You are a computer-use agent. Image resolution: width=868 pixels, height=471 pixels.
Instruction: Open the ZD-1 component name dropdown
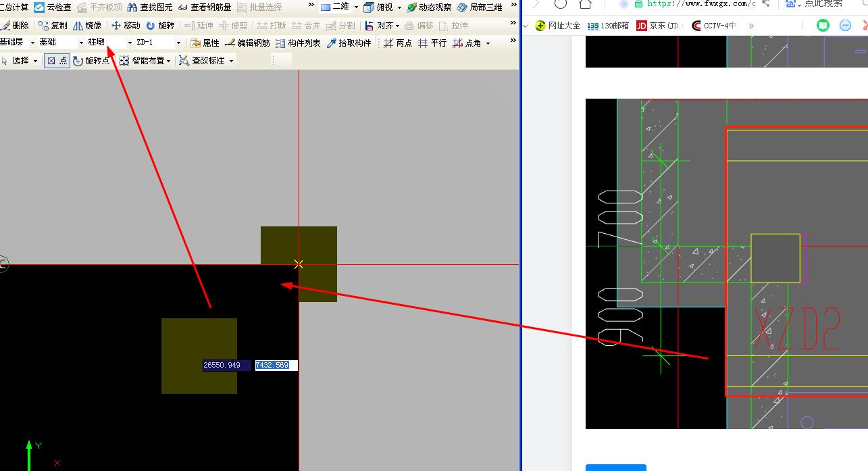(178, 43)
